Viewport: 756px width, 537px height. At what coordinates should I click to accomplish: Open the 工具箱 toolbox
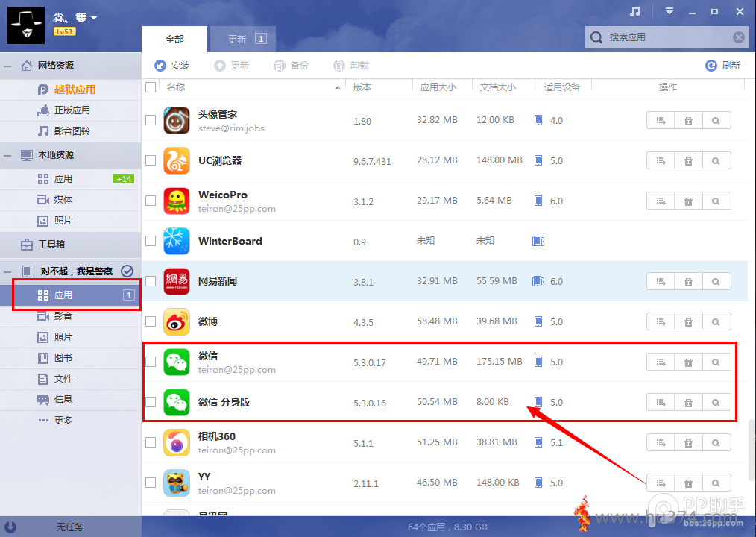pyautogui.click(x=70, y=245)
